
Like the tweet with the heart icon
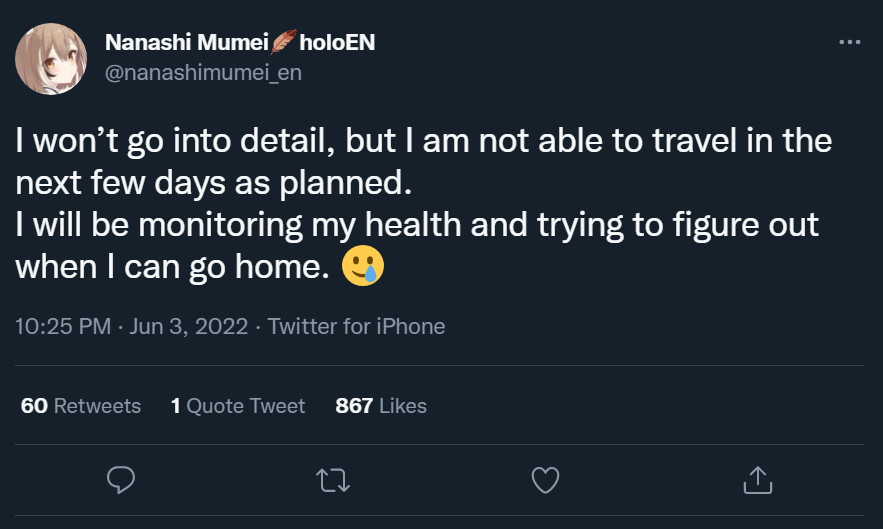(x=544, y=481)
